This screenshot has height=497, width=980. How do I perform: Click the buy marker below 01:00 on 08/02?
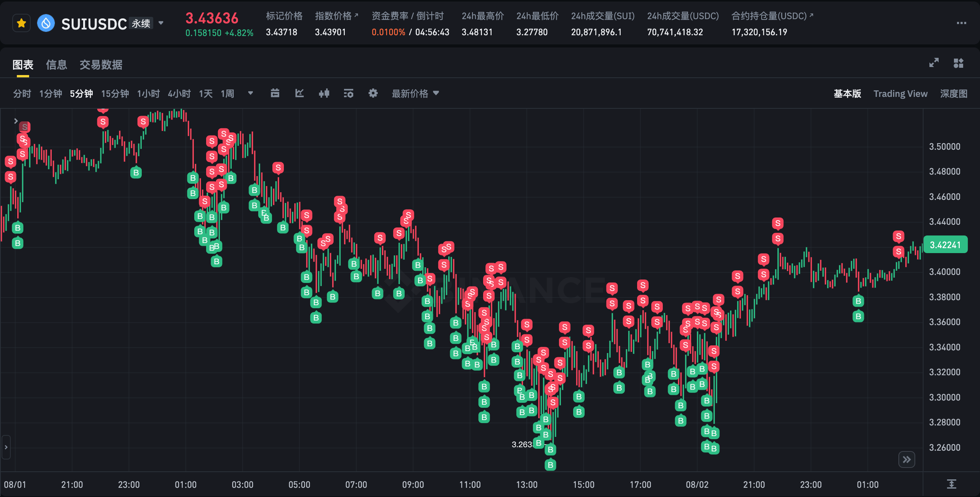point(858,316)
